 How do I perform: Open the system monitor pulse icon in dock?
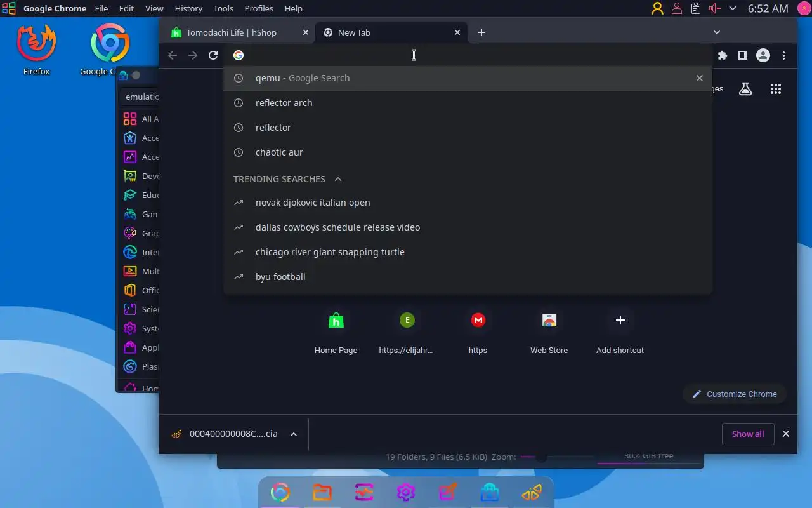tap(364, 492)
